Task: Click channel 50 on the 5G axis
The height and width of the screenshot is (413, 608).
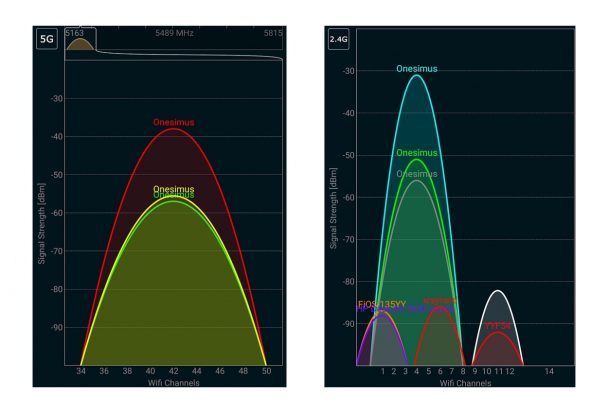Action: click(x=266, y=371)
